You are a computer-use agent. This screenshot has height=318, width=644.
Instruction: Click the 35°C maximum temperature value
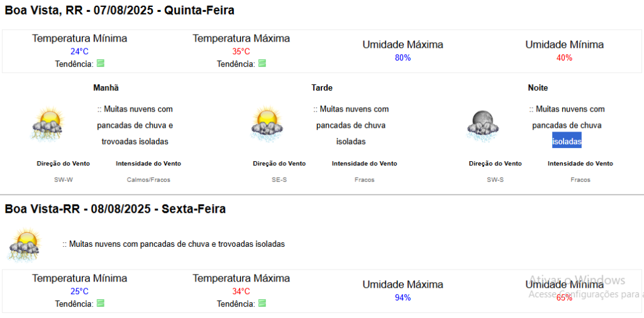coord(241,52)
